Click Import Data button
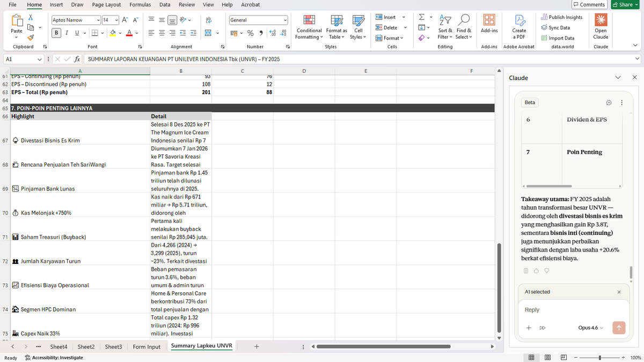The image size is (644, 362). [x=558, y=38]
